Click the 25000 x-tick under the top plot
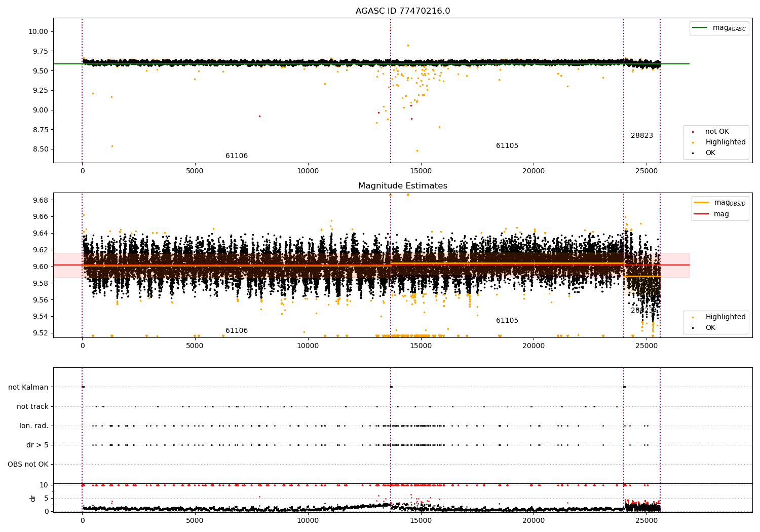760x532 pixels. pos(647,171)
